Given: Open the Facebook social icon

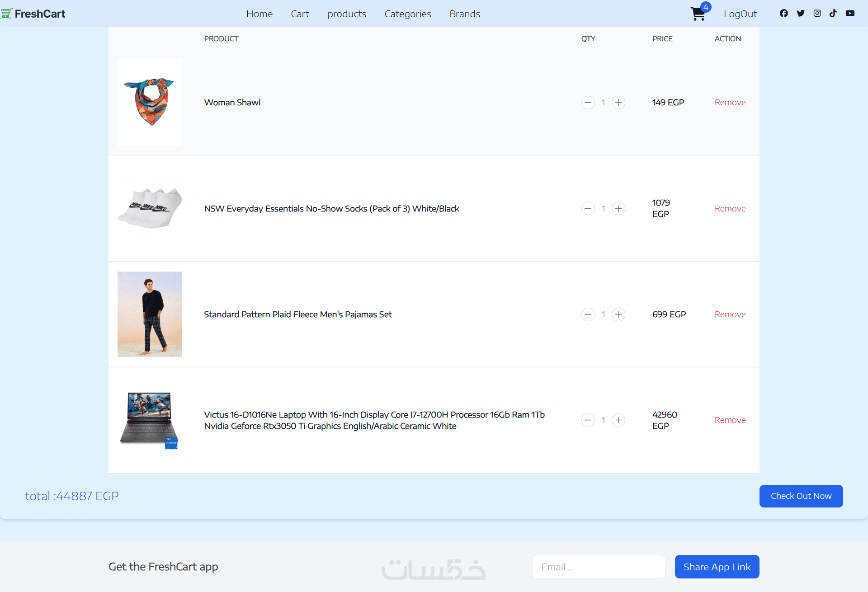Looking at the screenshot, I should point(783,14).
